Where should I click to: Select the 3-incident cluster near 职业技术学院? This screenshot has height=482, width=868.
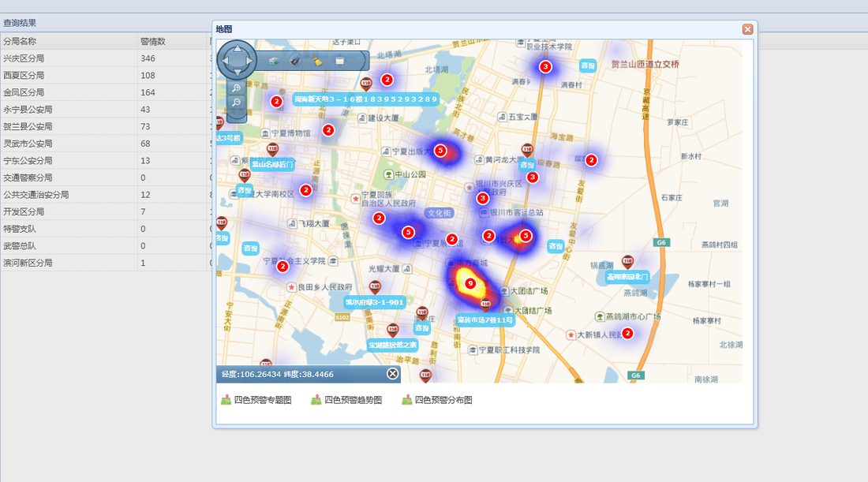(x=545, y=66)
